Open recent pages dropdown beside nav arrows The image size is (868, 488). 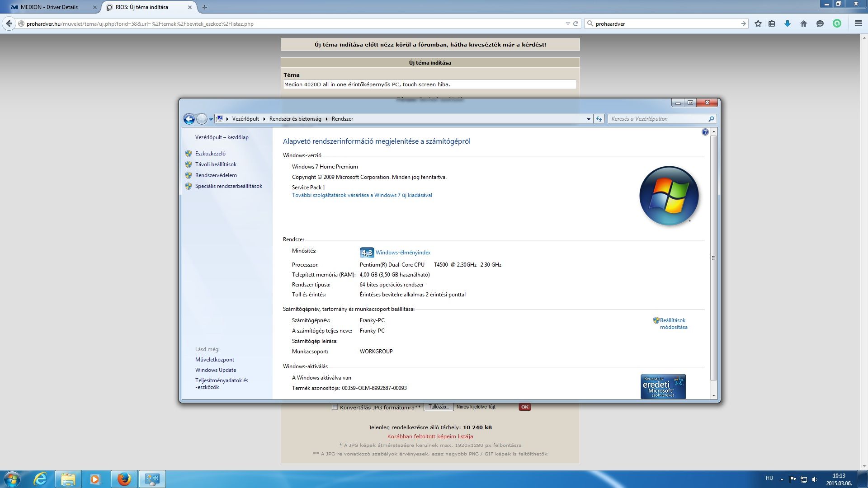211,119
